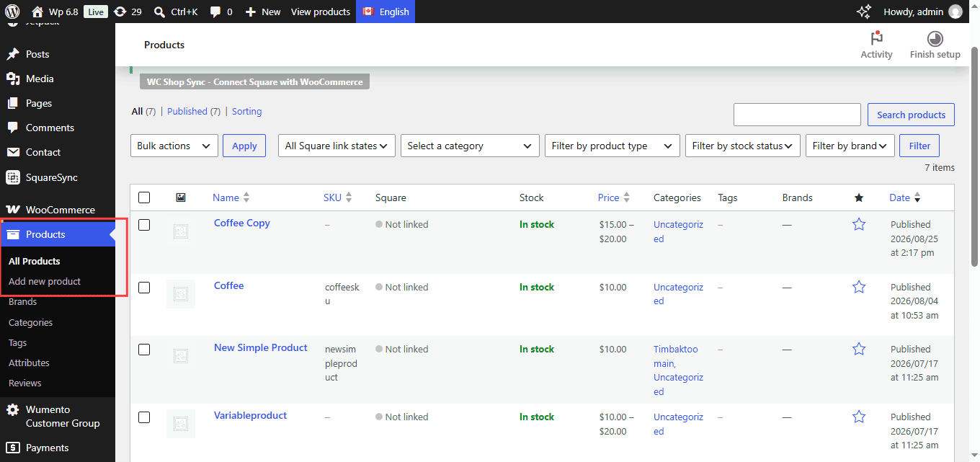
Task: Select the Coffee product checkbox
Action: (x=144, y=288)
